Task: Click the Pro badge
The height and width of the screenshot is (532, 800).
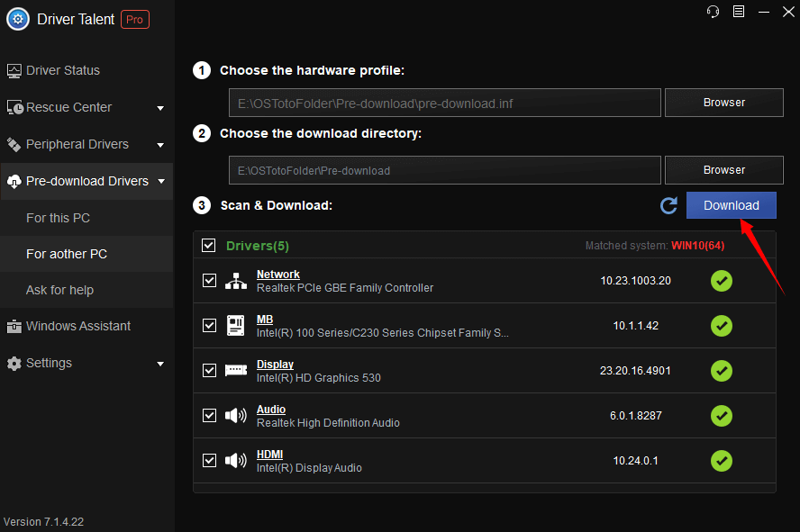Action: 135,20
